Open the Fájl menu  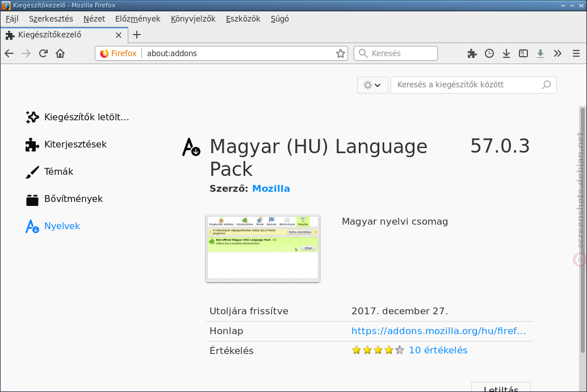click(12, 19)
